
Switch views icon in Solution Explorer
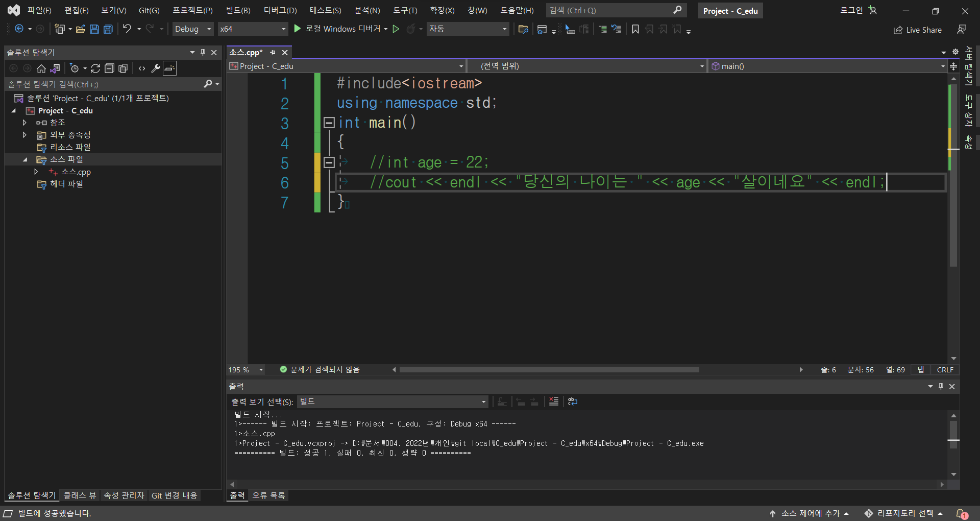pyautogui.click(x=55, y=68)
